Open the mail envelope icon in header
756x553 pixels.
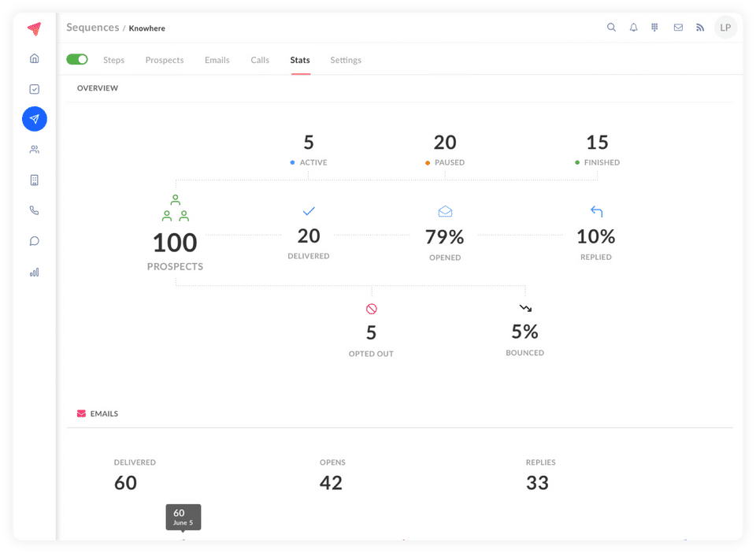(678, 28)
